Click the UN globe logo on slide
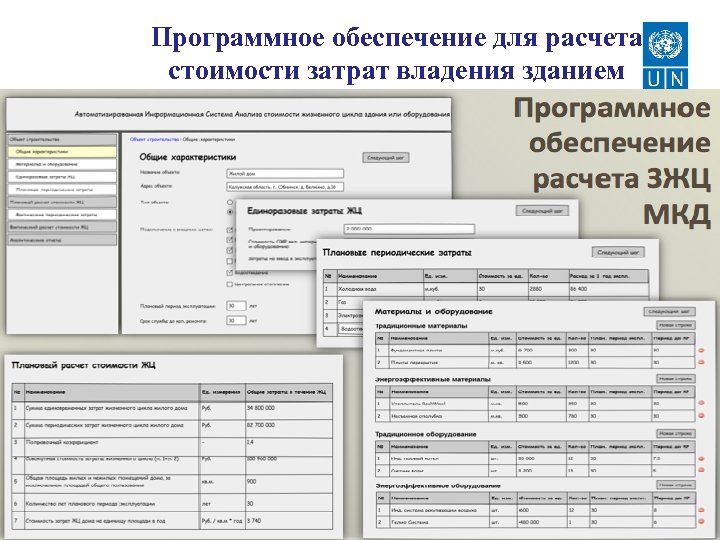Screen dimensions: 720x540 665,44
